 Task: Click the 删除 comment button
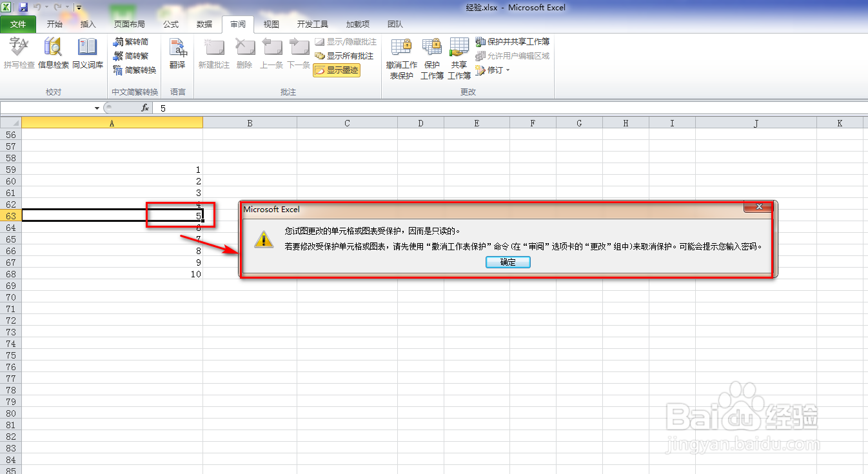tap(244, 54)
